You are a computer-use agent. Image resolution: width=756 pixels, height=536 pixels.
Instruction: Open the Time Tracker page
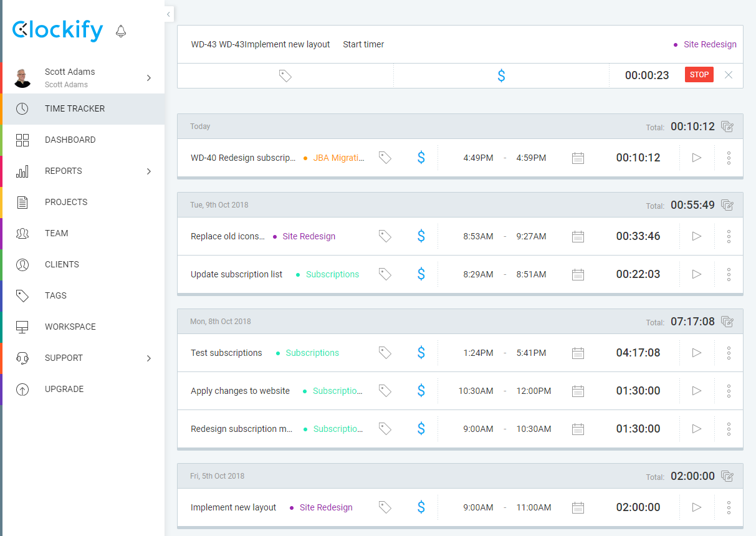82,108
